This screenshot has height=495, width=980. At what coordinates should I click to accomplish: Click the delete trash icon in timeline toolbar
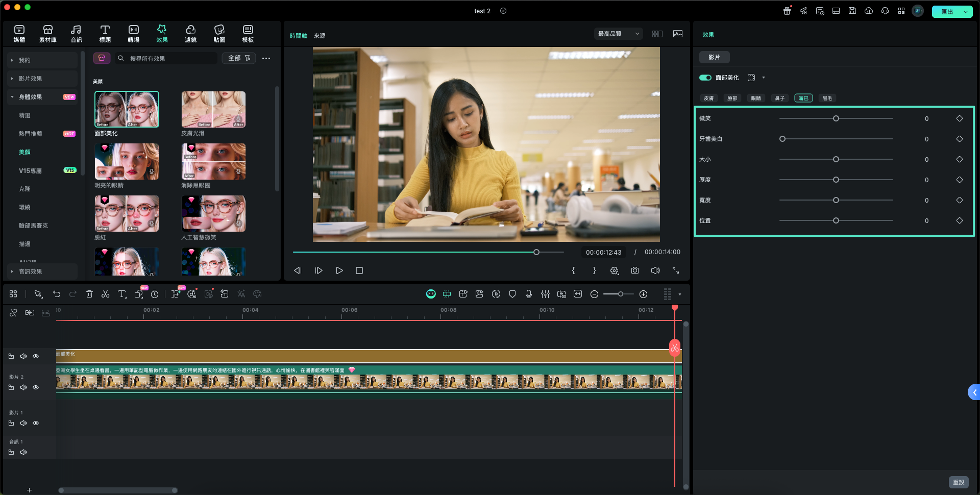89,294
